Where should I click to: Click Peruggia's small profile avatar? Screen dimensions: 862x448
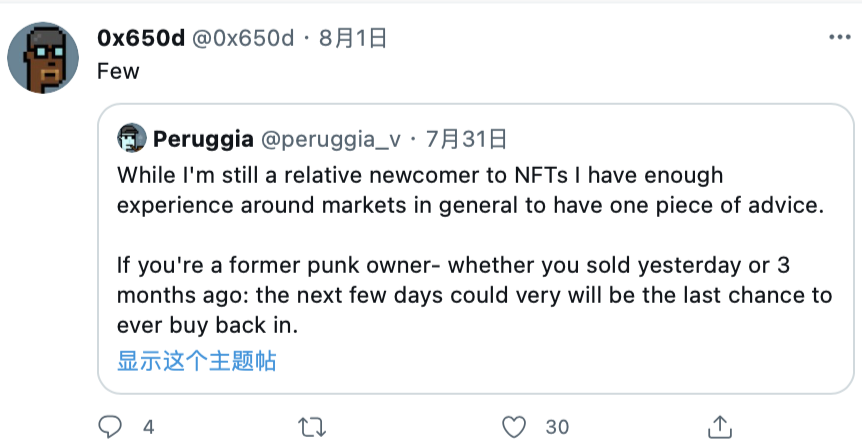pos(131,137)
